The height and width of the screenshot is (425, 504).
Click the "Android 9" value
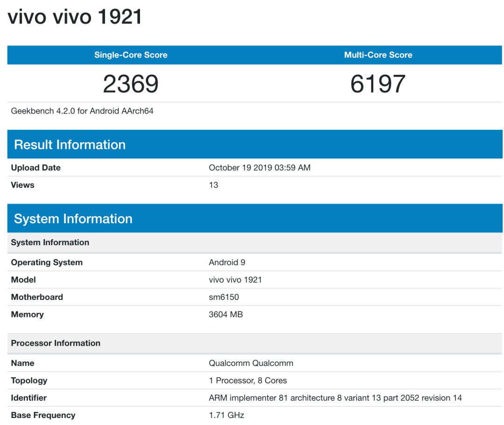click(x=227, y=262)
